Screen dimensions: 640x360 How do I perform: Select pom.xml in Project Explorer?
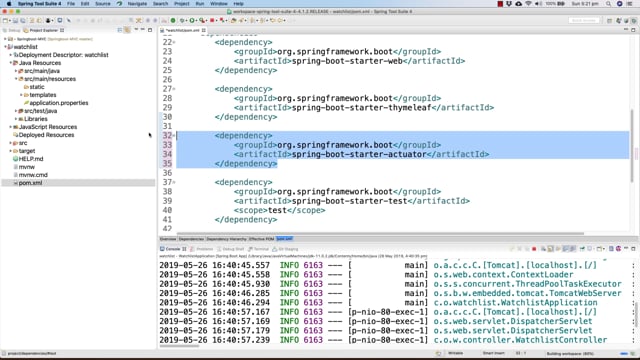pos(30,183)
